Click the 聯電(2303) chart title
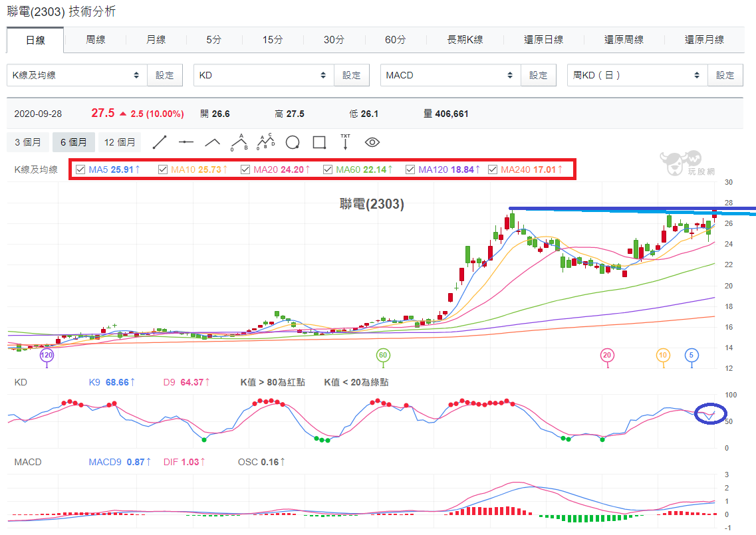 (372, 204)
